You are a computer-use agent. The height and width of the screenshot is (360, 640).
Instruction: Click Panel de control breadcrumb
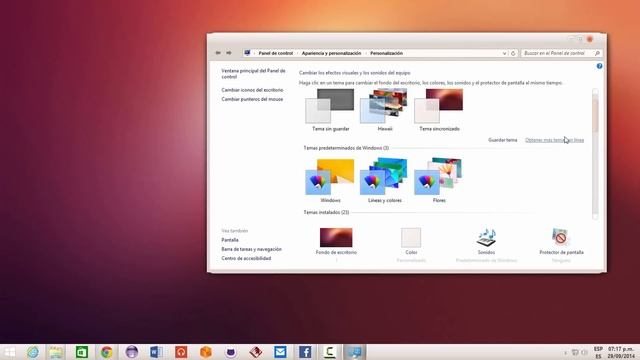coord(276,53)
